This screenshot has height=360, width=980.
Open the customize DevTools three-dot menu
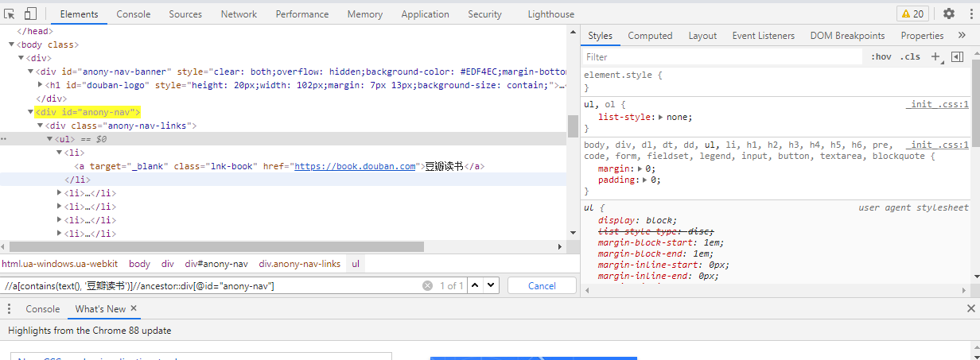970,14
